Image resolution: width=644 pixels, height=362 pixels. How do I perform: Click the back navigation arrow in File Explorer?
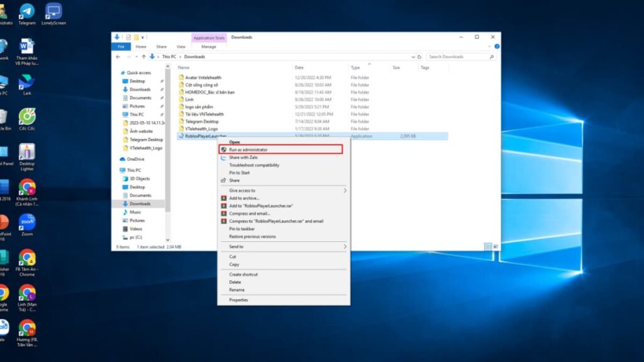coord(119,57)
